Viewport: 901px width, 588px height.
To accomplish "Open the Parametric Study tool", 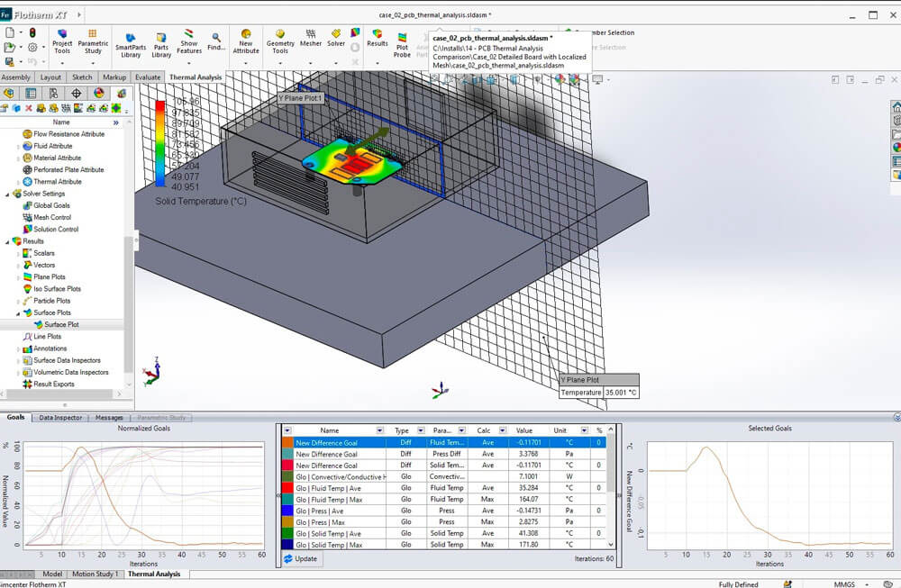I will 93,41.
